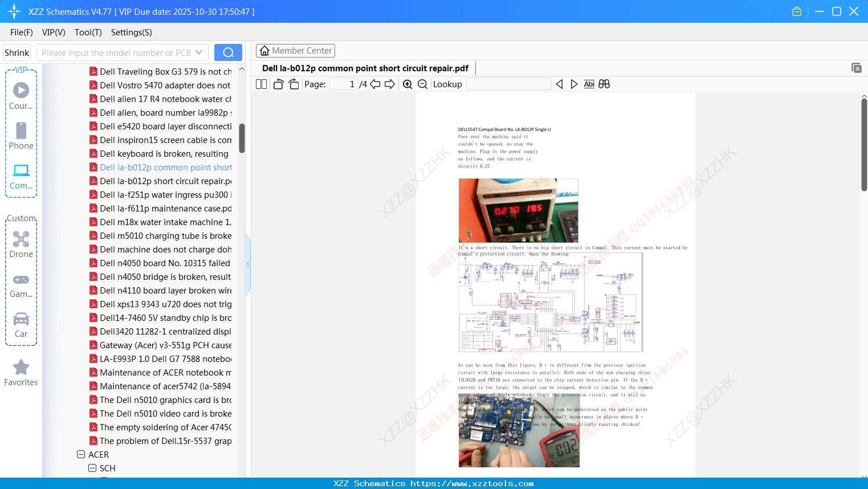Toggle two-page layout view icon
868x489 pixels.
[x=261, y=84]
